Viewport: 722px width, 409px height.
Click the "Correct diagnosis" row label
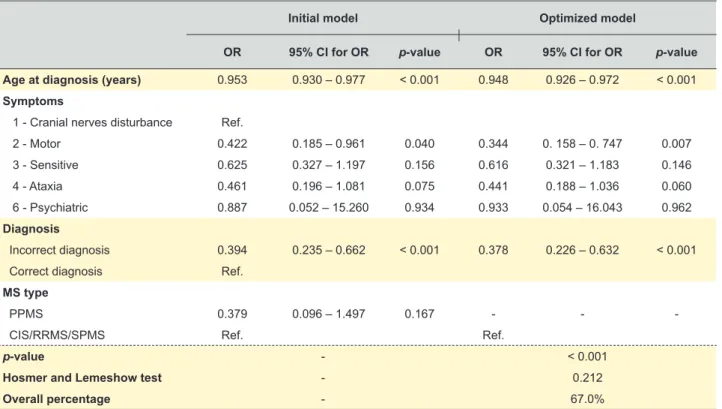point(56,271)
